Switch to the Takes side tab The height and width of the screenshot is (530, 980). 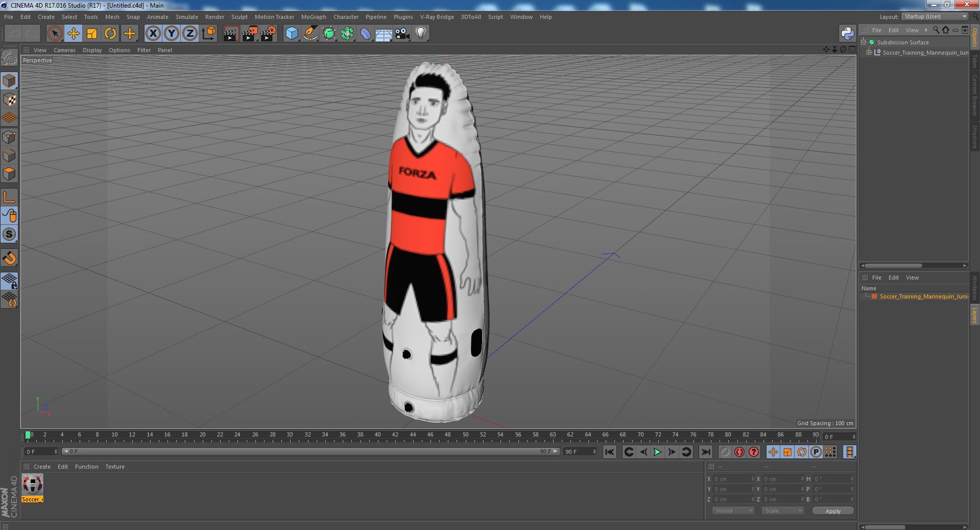coord(974,61)
